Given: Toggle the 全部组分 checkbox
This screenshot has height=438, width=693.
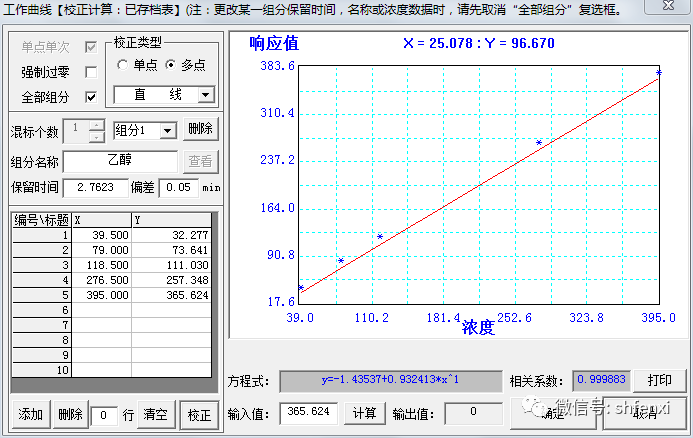Looking at the screenshot, I should (x=91, y=97).
